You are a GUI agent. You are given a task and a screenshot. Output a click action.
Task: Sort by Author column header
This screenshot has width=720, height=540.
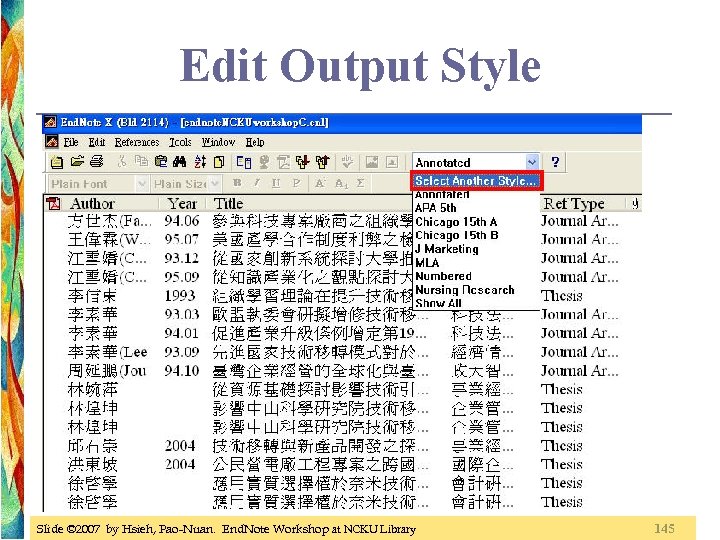pyautogui.click(x=92, y=203)
